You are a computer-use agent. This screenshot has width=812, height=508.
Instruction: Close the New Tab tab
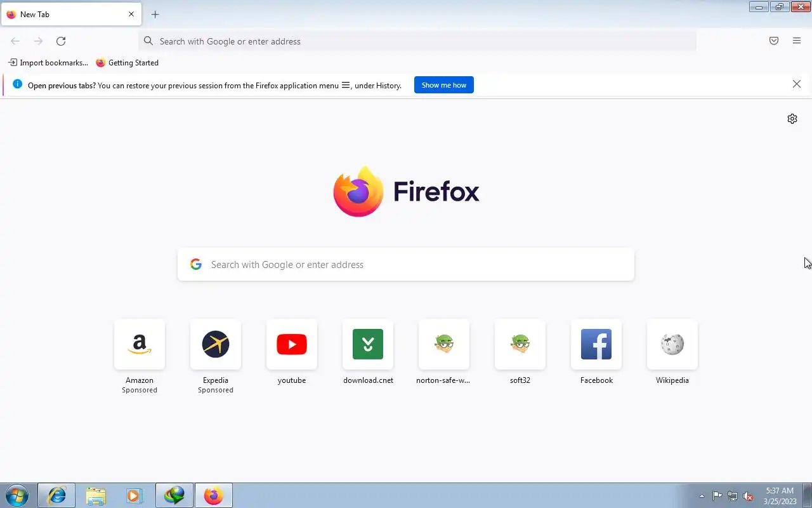tap(131, 14)
